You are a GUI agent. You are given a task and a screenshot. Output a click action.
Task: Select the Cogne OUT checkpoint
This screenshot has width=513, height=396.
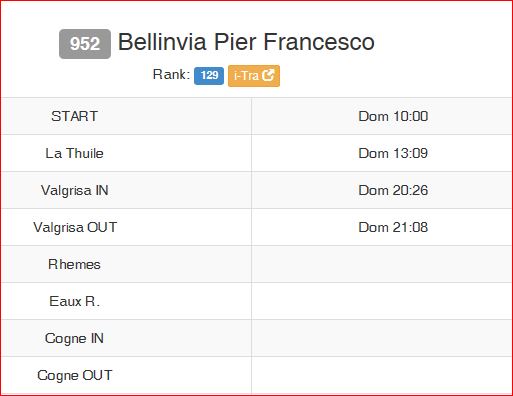click(x=75, y=375)
